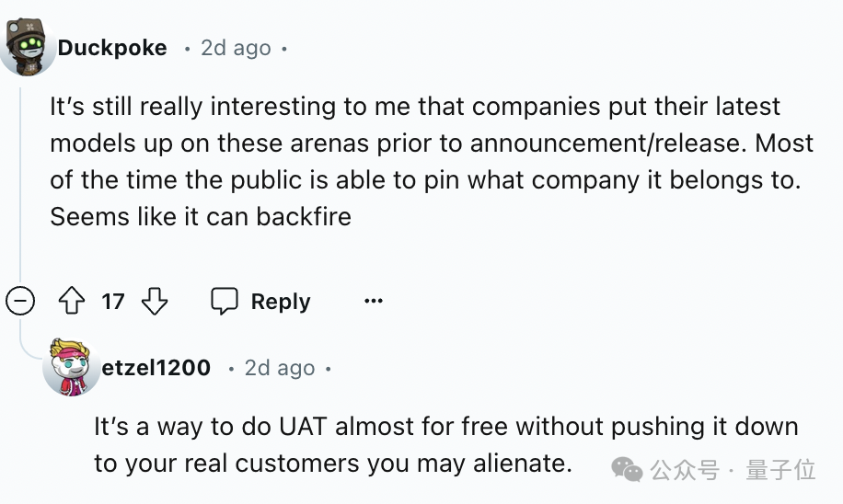Click the vertical thread line under Duckpoke
The width and height of the screenshot is (843, 504).
click(20, 184)
